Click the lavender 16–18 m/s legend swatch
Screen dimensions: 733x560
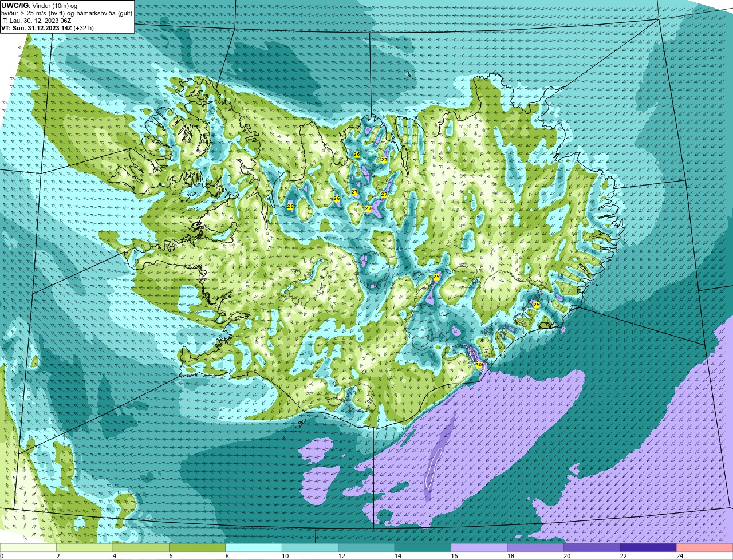coord(479,548)
